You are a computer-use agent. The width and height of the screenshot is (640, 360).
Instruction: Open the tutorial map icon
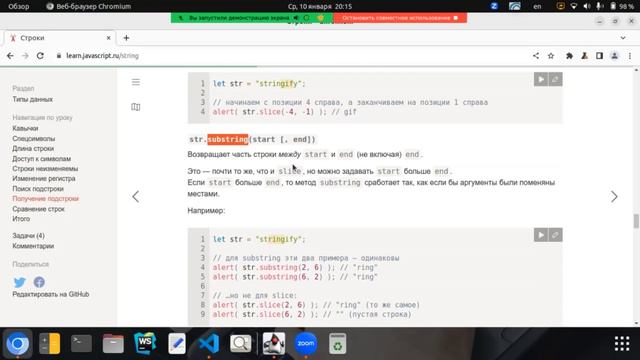click(x=136, y=107)
